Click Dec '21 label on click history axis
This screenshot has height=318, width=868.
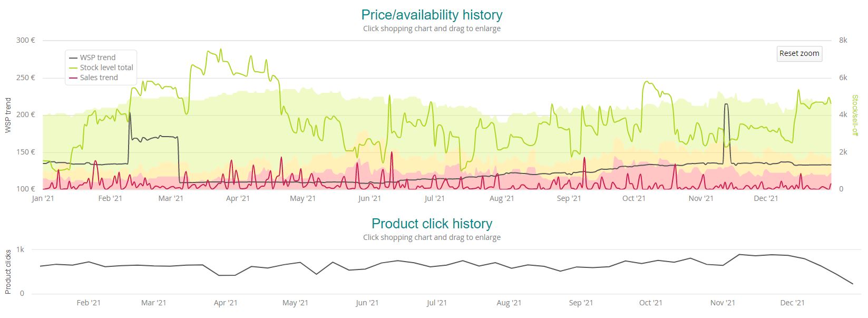pos(792,303)
